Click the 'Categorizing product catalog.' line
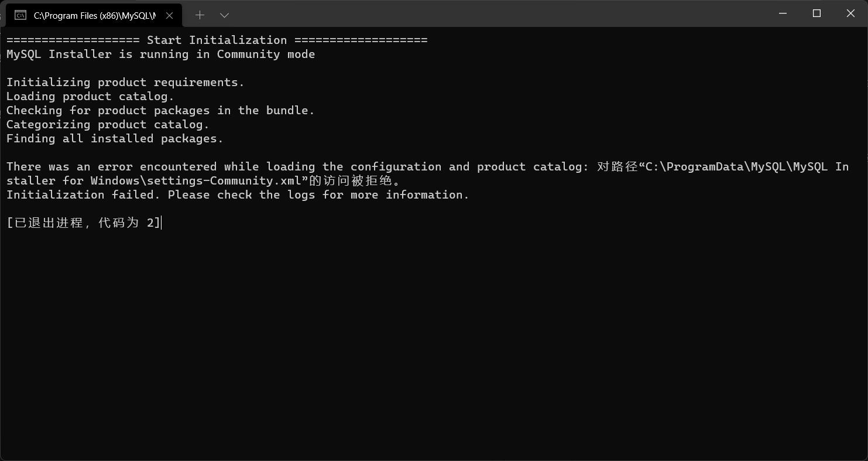Image resolution: width=868 pixels, height=461 pixels. click(108, 124)
